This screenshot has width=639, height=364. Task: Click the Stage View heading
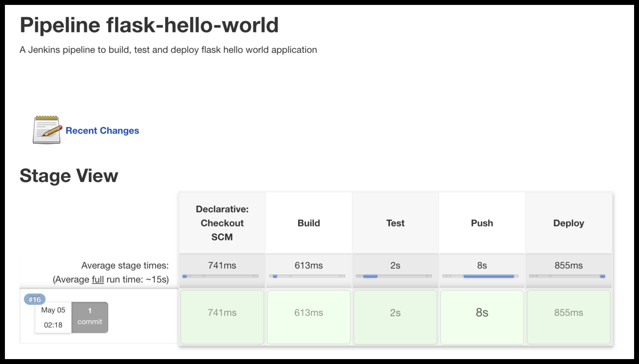pyautogui.click(x=69, y=175)
